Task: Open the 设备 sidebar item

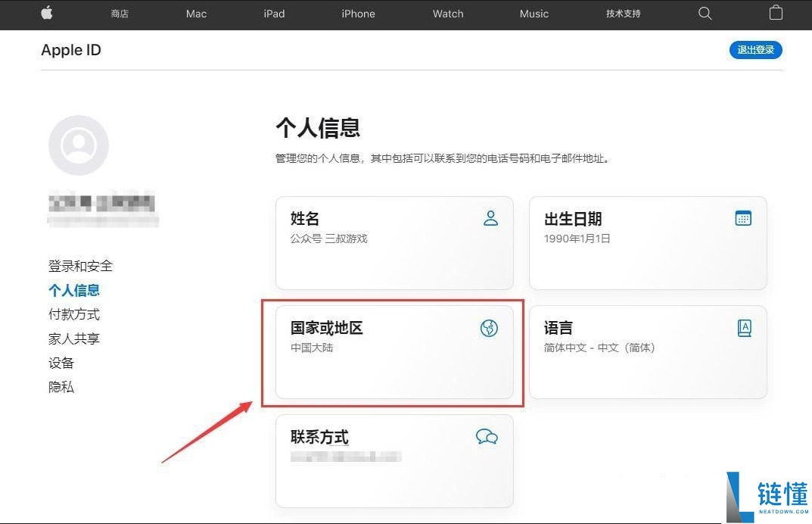Action: pos(61,363)
